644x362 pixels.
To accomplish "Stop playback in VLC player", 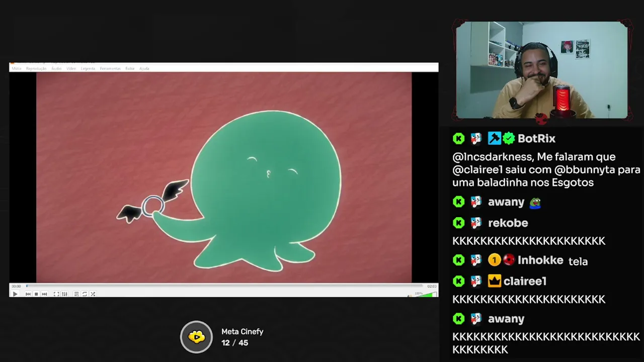I will 36,294.
